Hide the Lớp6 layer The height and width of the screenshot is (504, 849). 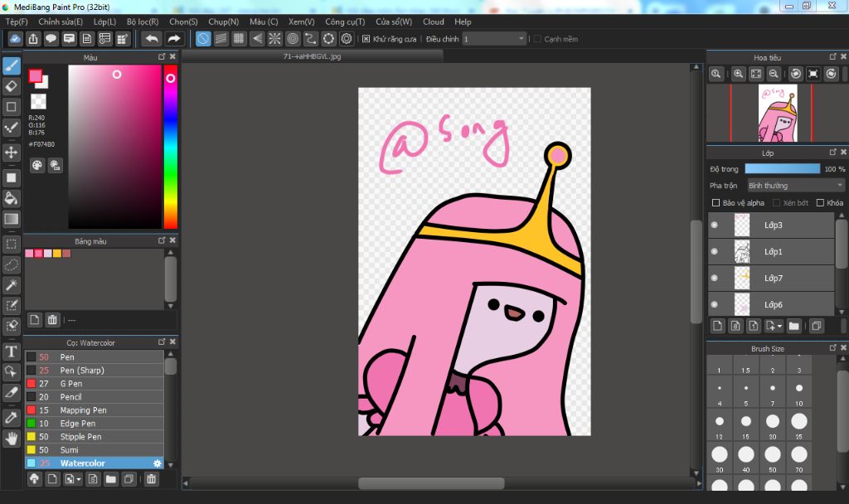point(715,305)
